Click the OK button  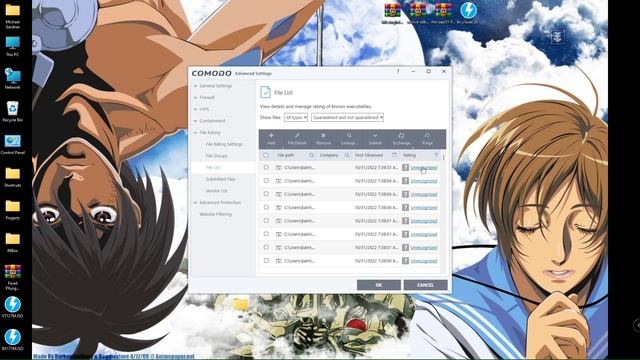click(x=379, y=285)
